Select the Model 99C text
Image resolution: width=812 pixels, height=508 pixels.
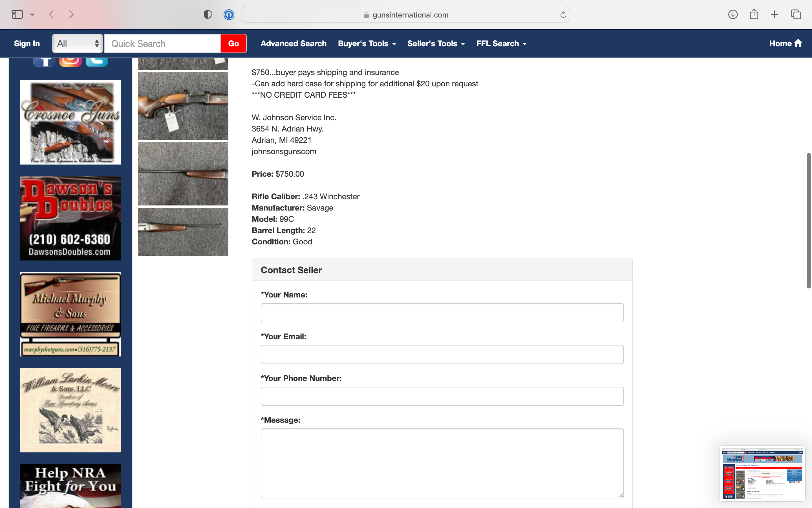click(x=273, y=219)
